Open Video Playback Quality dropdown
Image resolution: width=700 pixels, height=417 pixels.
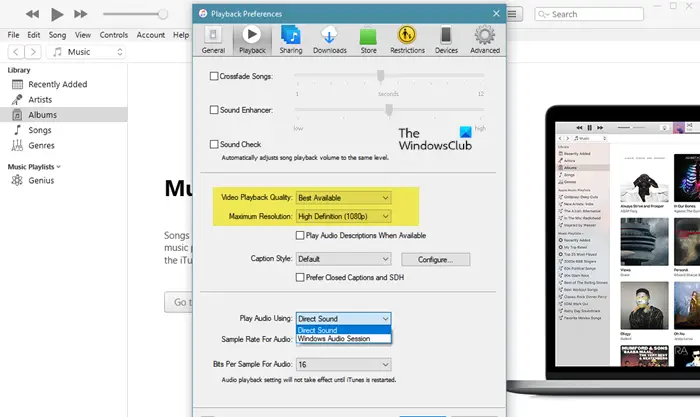tap(343, 197)
